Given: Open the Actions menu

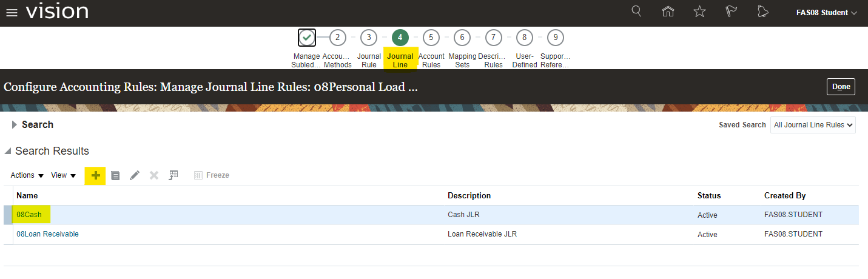Looking at the screenshot, I should [27, 175].
